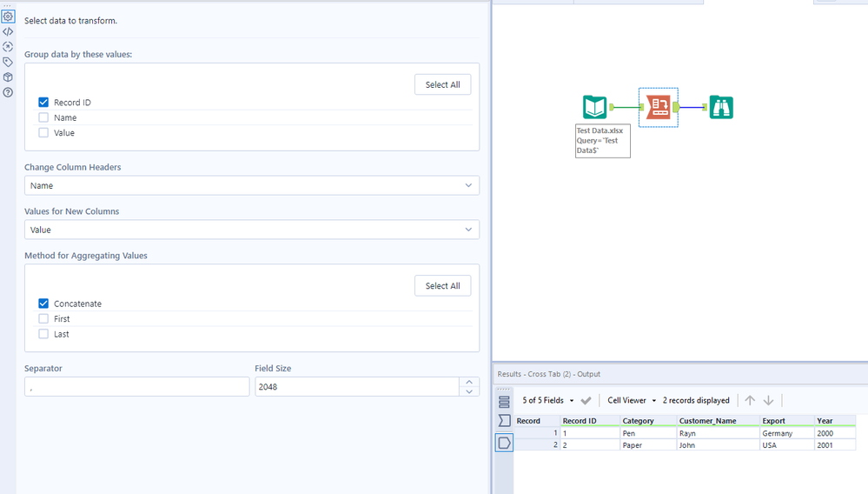The width and height of the screenshot is (868, 494).
Task: Click the checkmark icon beside Fields
Action: [586, 400]
